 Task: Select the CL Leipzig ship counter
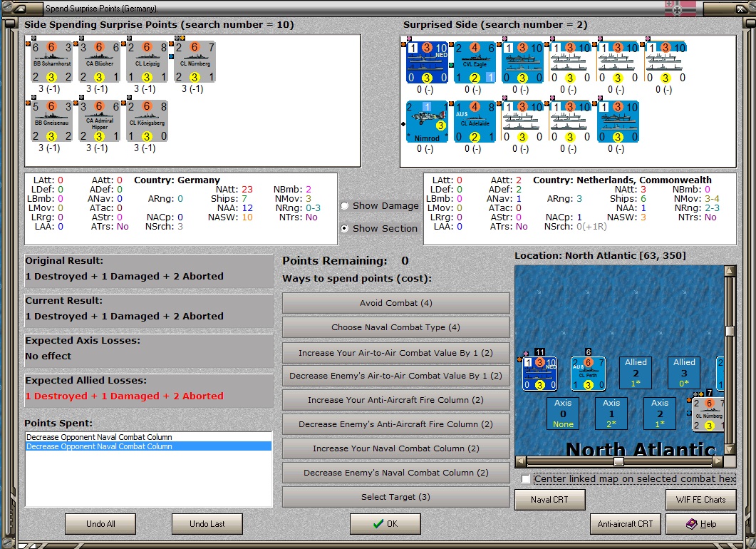(x=147, y=62)
